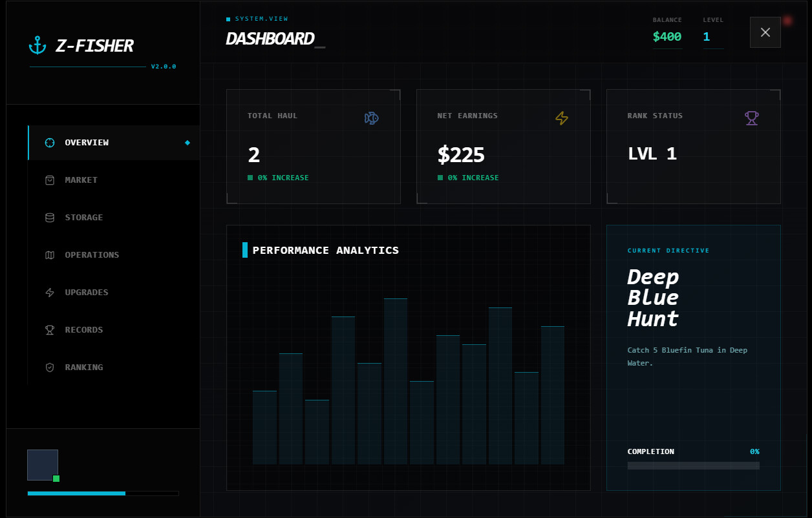The height and width of the screenshot is (518, 812).
Task: Click the Operations map icon in sidebar
Action: tap(50, 255)
